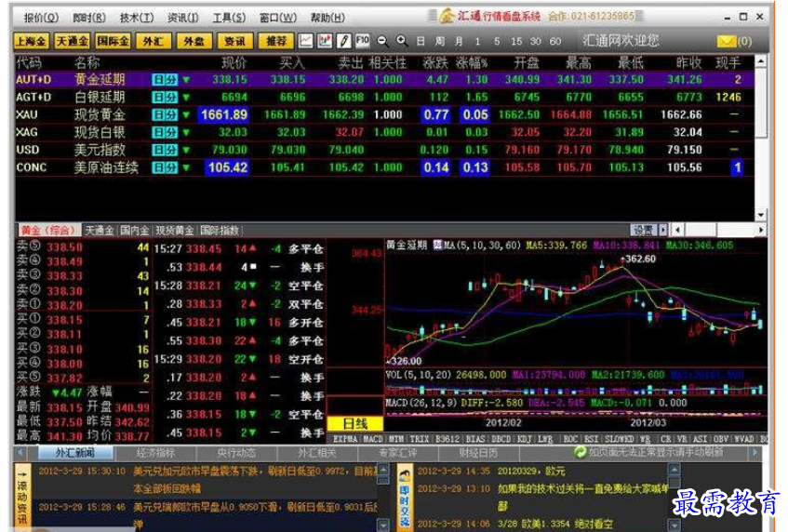
Task: Select the KDJ indicator tab
Action: 524,439
